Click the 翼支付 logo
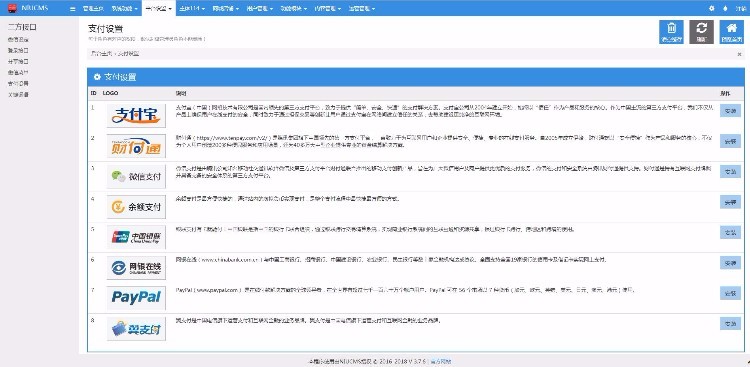The image size is (750, 367). [136, 328]
